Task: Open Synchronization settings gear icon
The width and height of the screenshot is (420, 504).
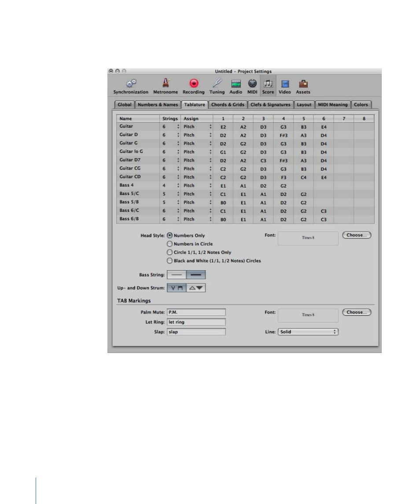Action: tap(131, 84)
